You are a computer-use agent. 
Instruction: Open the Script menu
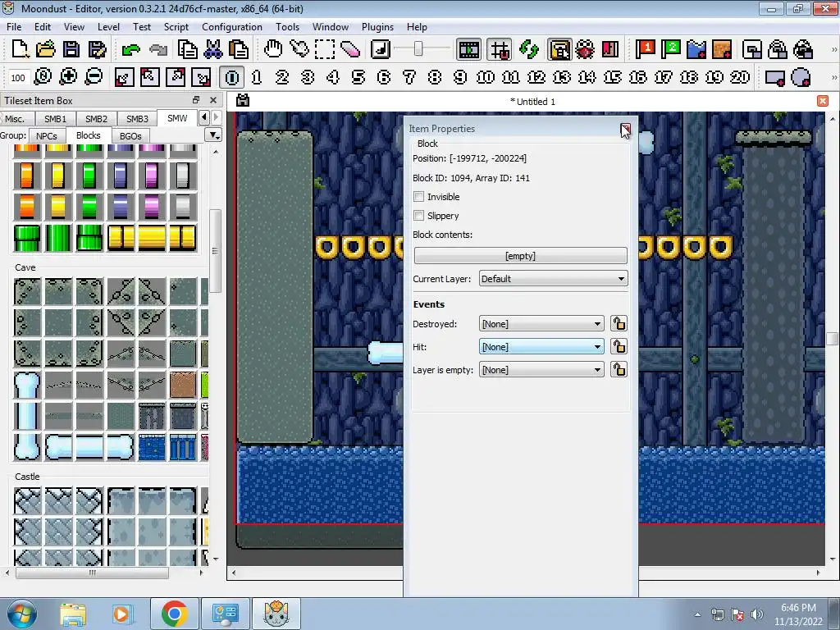[176, 27]
